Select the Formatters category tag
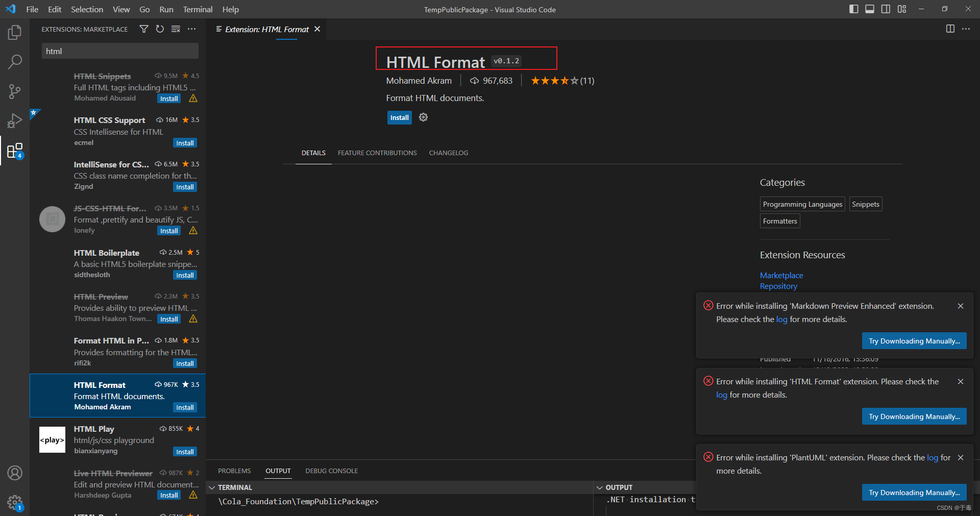The width and height of the screenshot is (980, 516). click(780, 221)
